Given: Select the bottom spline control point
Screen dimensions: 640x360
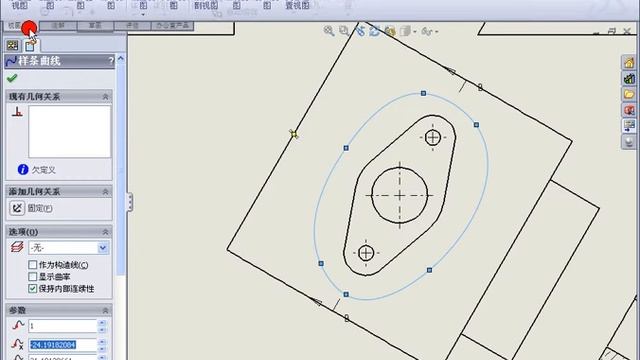Looking at the screenshot, I should tap(346, 294).
